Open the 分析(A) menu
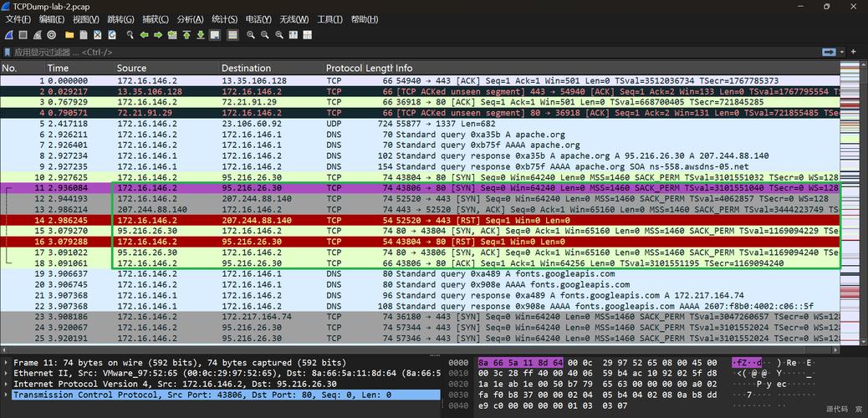Viewport: 868px width, 418px height. (x=190, y=19)
